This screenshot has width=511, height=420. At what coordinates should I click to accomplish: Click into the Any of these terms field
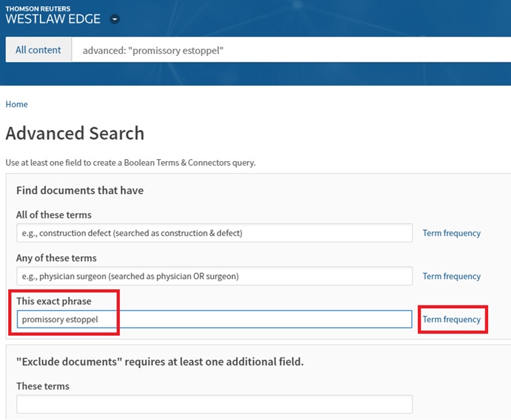[x=214, y=276]
